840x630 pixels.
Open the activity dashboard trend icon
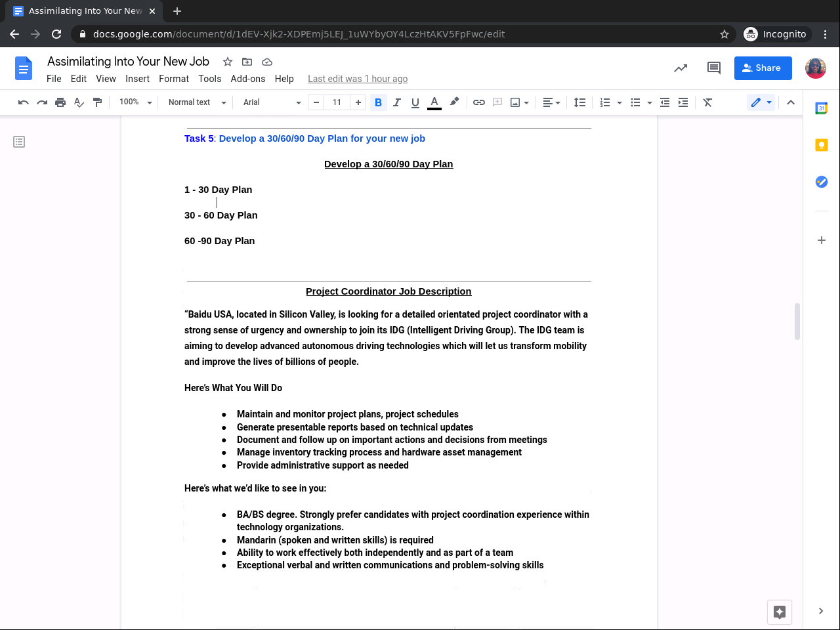pos(681,68)
